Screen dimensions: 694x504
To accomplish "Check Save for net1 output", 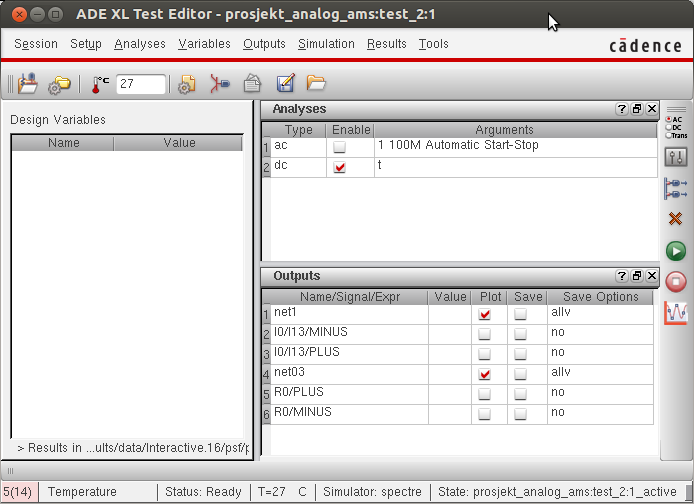I will (520, 314).
